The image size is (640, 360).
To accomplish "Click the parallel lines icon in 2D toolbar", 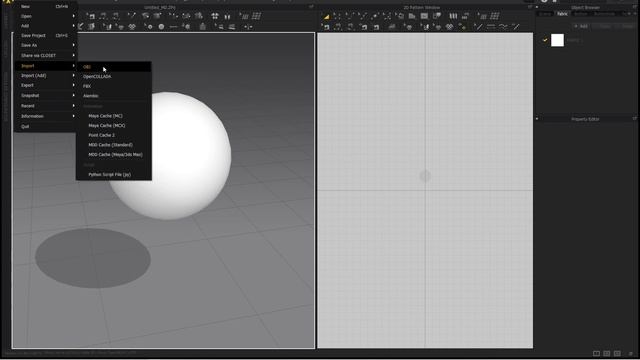I will 491,27.
